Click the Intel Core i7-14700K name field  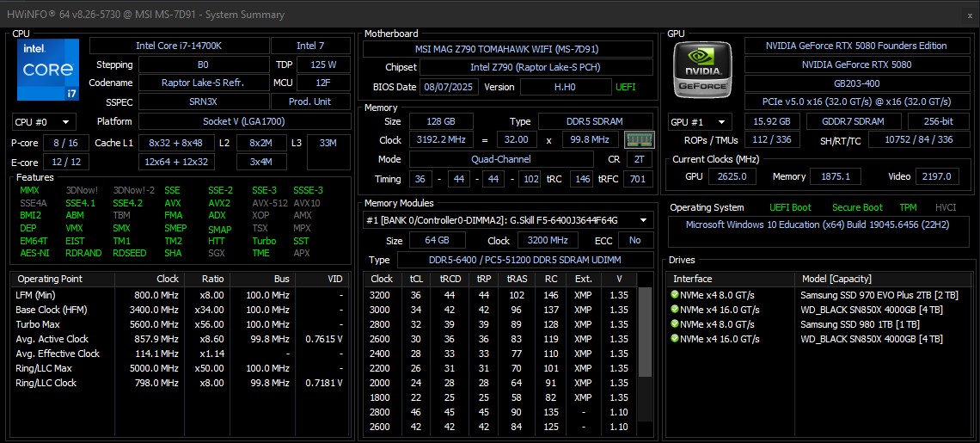pyautogui.click(x=179, y=46)
